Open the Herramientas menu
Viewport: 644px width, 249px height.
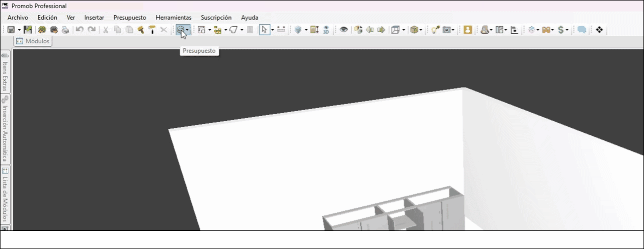click(x=173, y=18)
